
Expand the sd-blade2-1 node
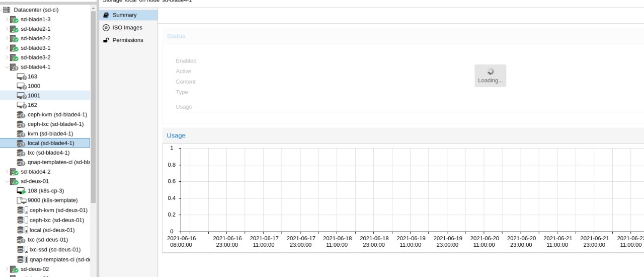[x=7, y=29]
